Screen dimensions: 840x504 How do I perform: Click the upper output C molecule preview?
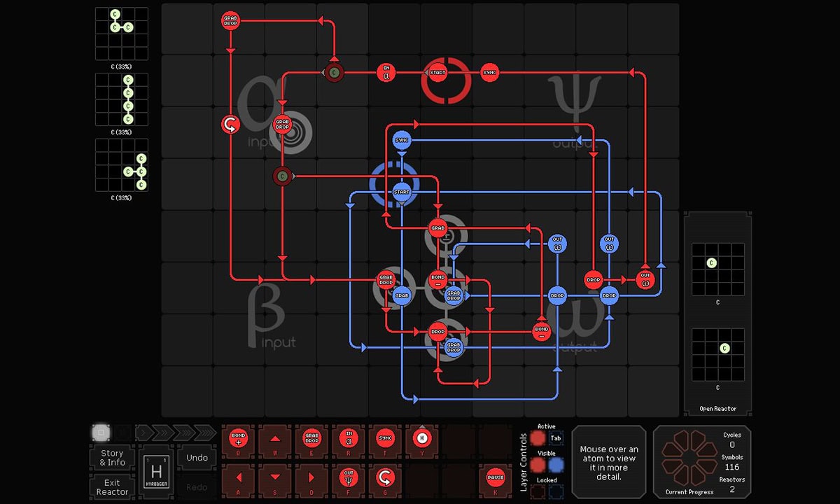717,269
